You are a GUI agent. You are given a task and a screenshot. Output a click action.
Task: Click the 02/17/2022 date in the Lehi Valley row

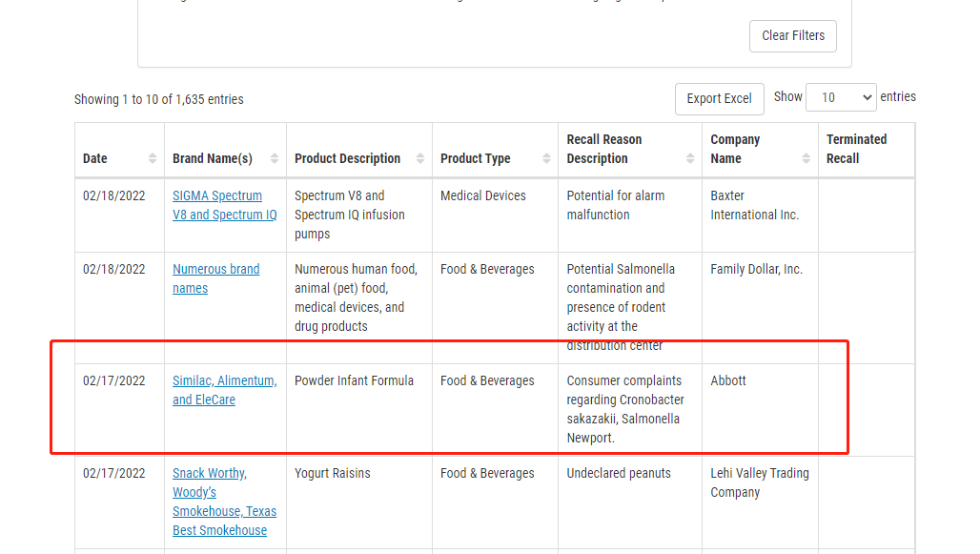point(113,473)
